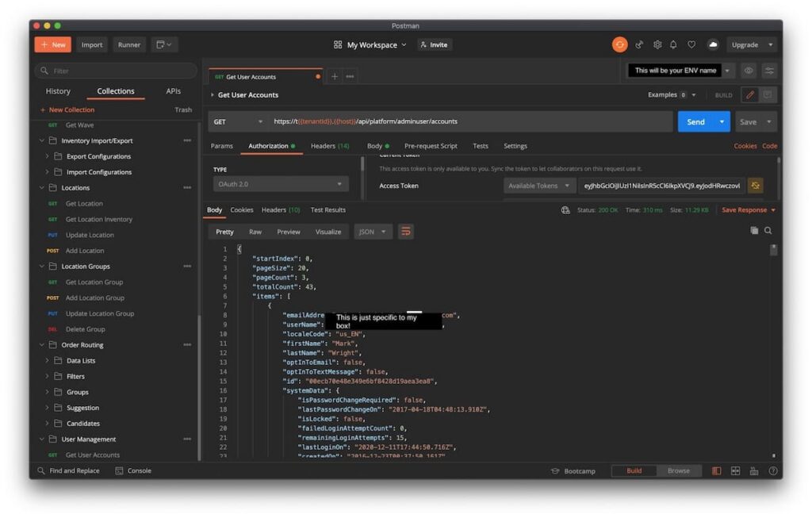Switch to APIs tab
The width and height of the screenshot is (812, 518).
[173, 91]
